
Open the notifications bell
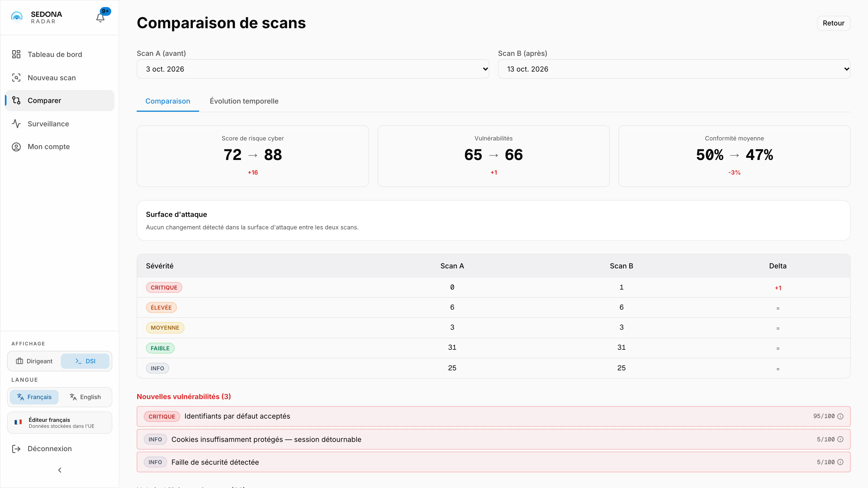100,18
